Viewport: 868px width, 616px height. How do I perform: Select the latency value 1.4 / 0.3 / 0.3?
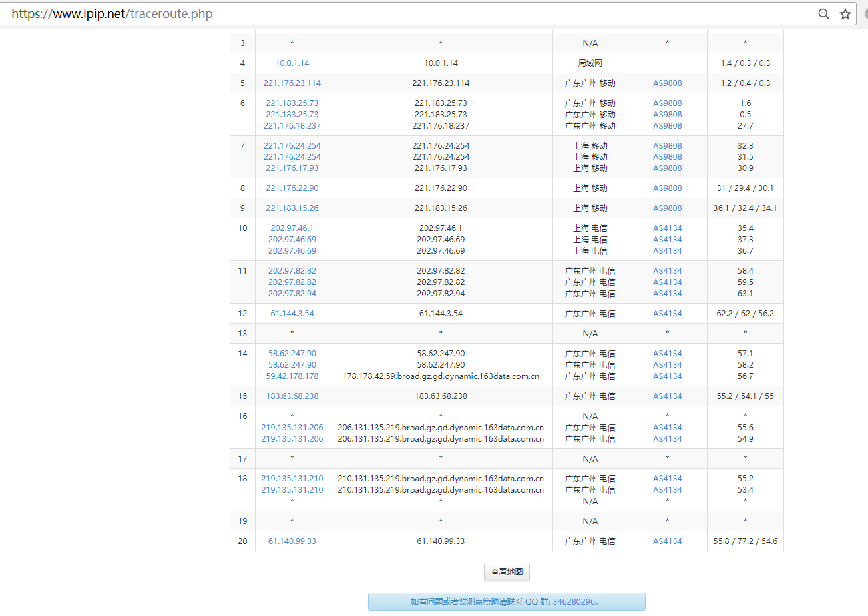(x=746, y=63)
